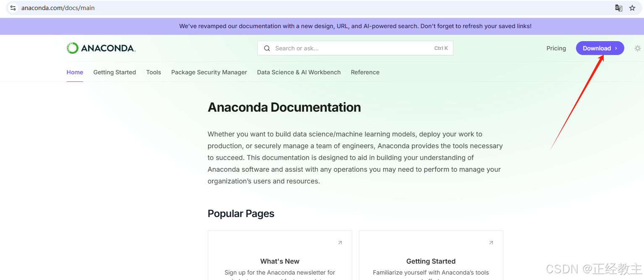Click the Anaconda Documentation heading

coord(284,107)
